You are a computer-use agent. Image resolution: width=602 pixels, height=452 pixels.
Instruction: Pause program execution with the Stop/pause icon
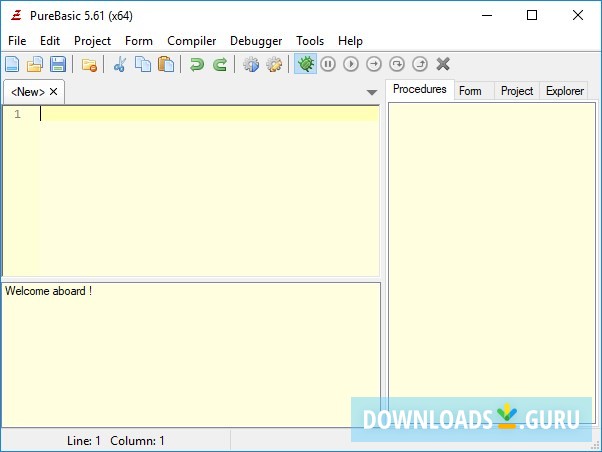tap(328, 64)
